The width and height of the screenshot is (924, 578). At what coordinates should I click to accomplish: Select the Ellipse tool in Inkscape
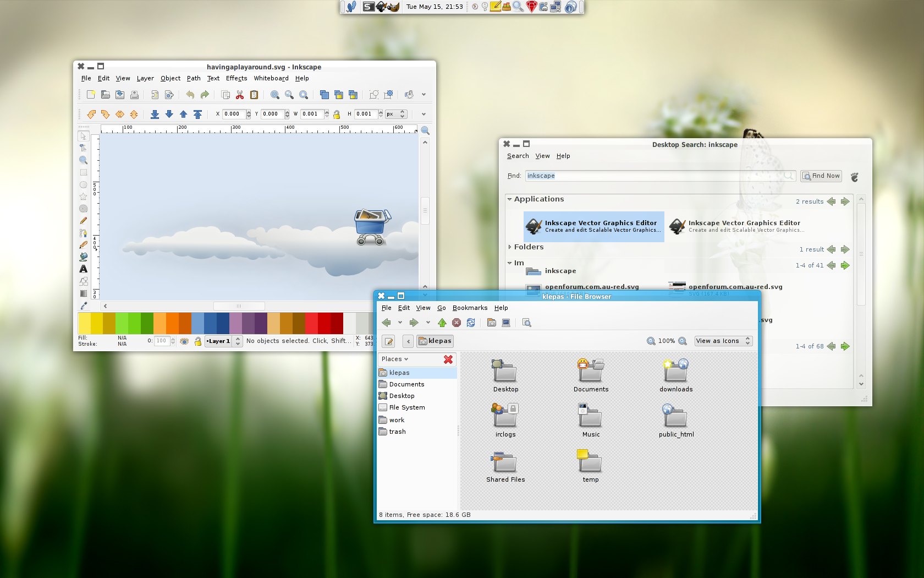pos(83,184)
